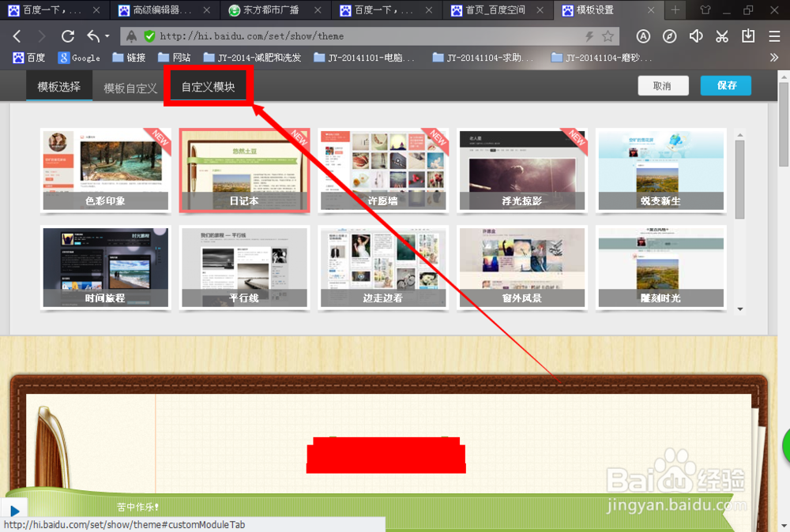Click the undo closed tab arrow icon
This screenshot has width=790, height=532.
(x=93, y=36)
